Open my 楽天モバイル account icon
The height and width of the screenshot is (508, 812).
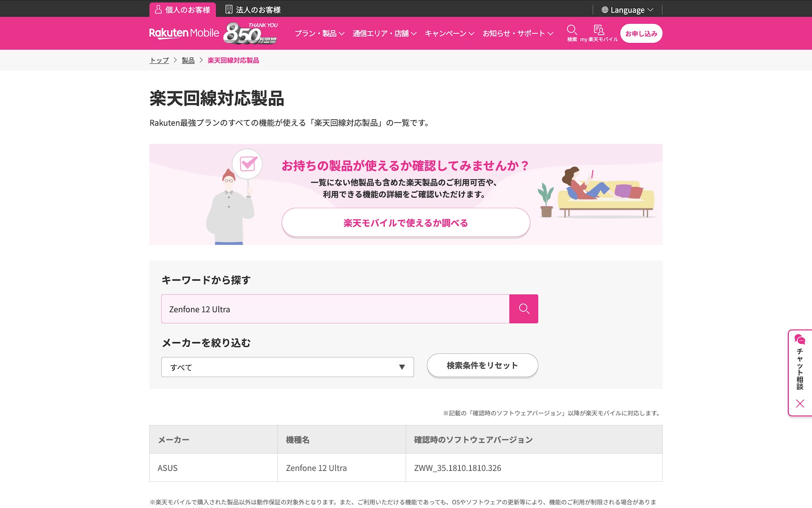(x=598, y=30)
